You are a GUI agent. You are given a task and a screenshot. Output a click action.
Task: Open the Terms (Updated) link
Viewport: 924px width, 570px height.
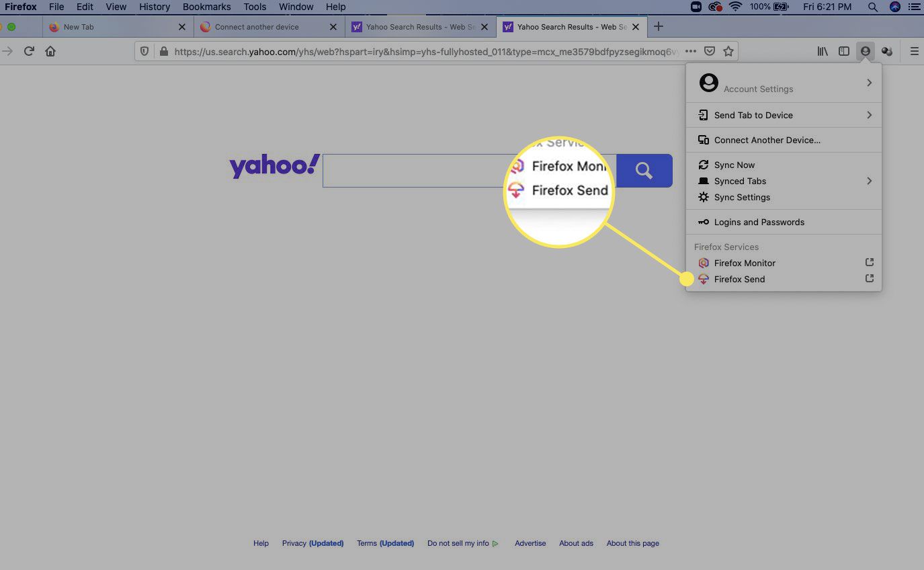click(x=385, y=543)
